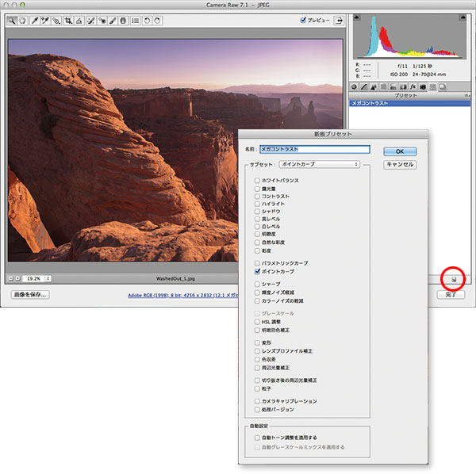Select the Hand tool
476x474 pixels.
(23, 21)
